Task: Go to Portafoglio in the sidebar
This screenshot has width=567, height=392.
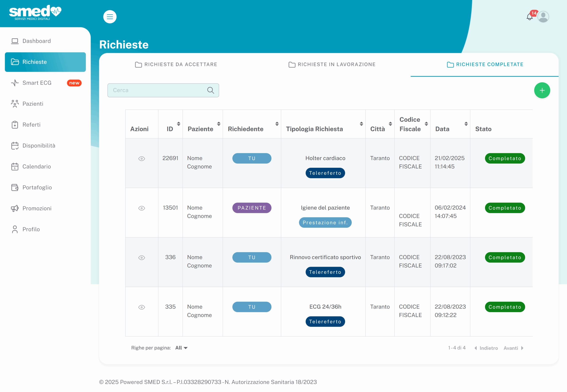Action: (x=37, y=187)
